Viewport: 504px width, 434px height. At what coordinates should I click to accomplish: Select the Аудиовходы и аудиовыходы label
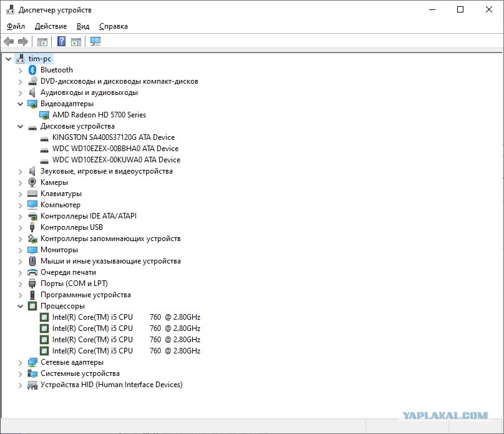click(89, 92)
